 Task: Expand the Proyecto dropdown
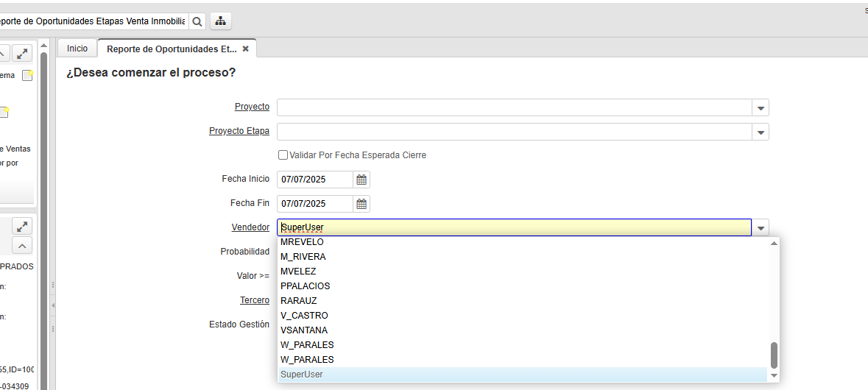761,108
